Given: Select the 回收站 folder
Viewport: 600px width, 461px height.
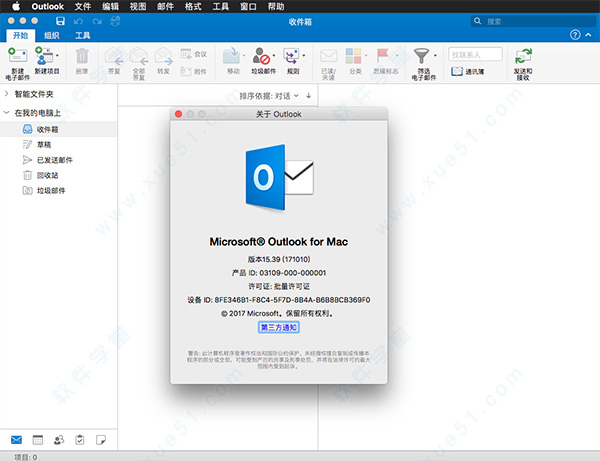Looking at the screenshot, I should click(x=59, y=175).
